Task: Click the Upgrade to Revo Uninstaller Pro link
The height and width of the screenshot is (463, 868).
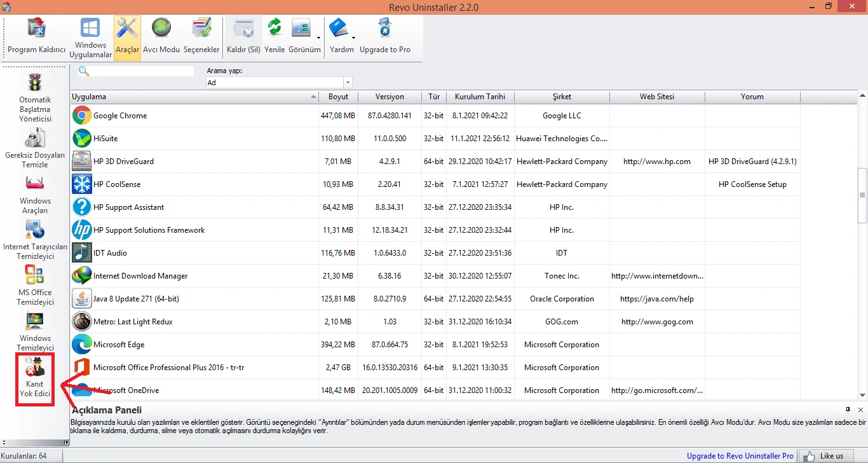Action: (x=740, y=456)
